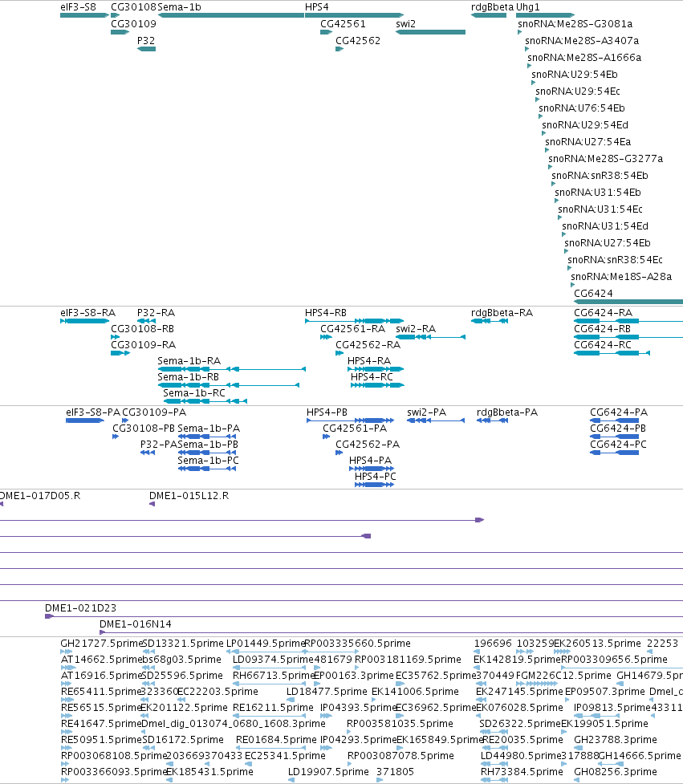Click the DME1-021D23 BAC label
Viewport: 683px width, 784px height.
80,608
